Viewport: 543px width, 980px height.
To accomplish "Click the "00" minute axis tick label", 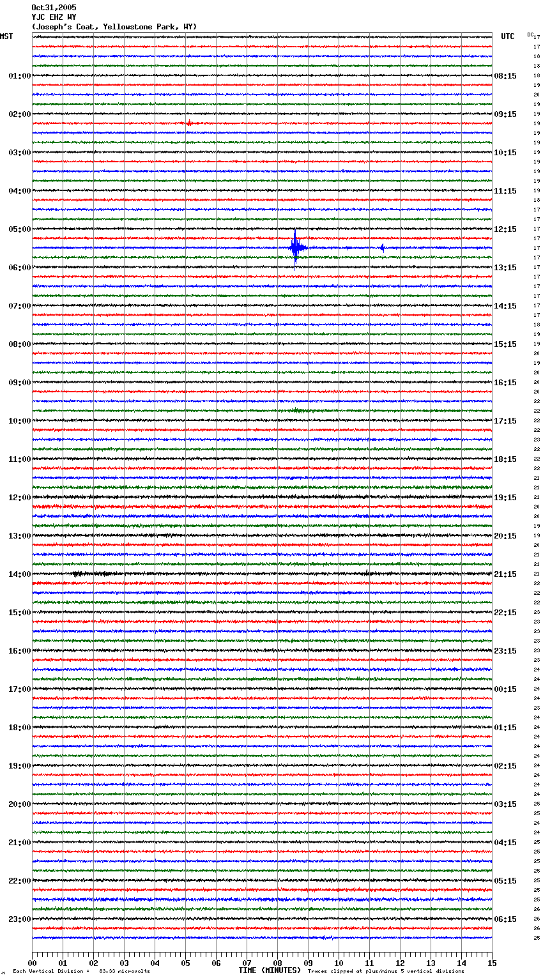I will (33, 963).
